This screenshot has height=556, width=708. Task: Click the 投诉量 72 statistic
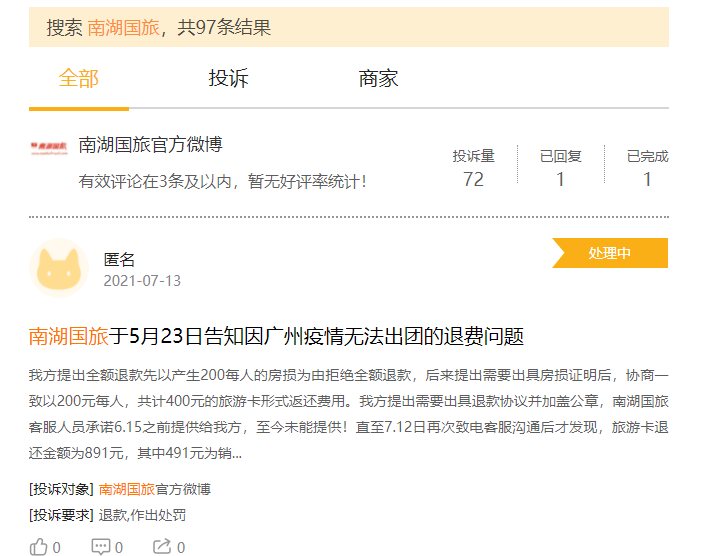473,168
